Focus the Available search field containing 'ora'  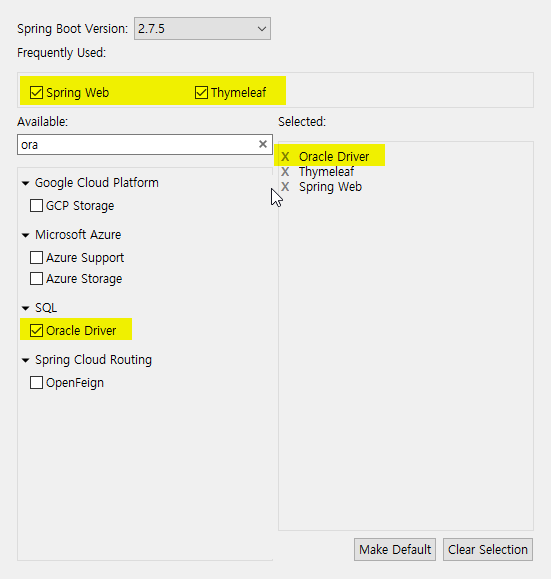click(x=145, y=144)
